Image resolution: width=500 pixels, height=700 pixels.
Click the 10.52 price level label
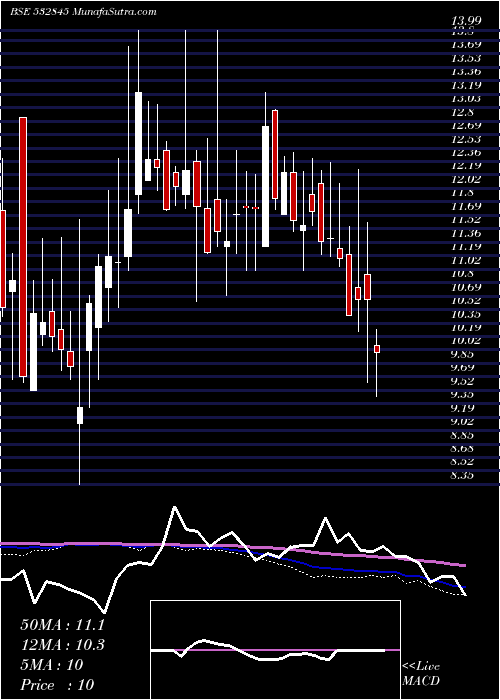point(465,300)
